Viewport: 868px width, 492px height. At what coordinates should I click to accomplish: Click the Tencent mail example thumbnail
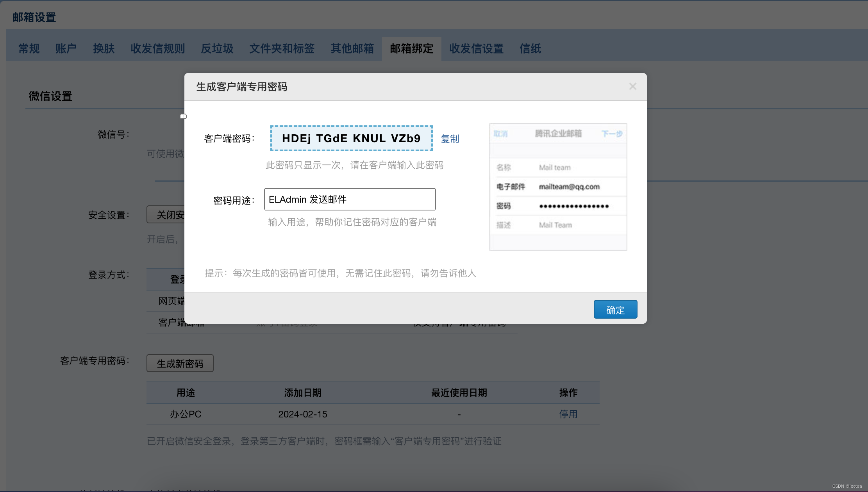pyautogui.click(x=558, y=187)
